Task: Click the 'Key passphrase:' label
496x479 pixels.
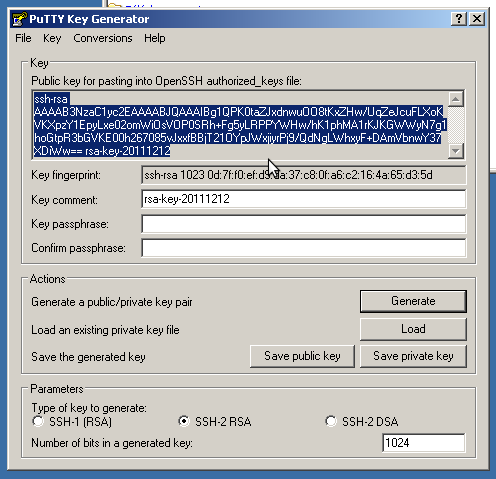Action: pos(70,224)
